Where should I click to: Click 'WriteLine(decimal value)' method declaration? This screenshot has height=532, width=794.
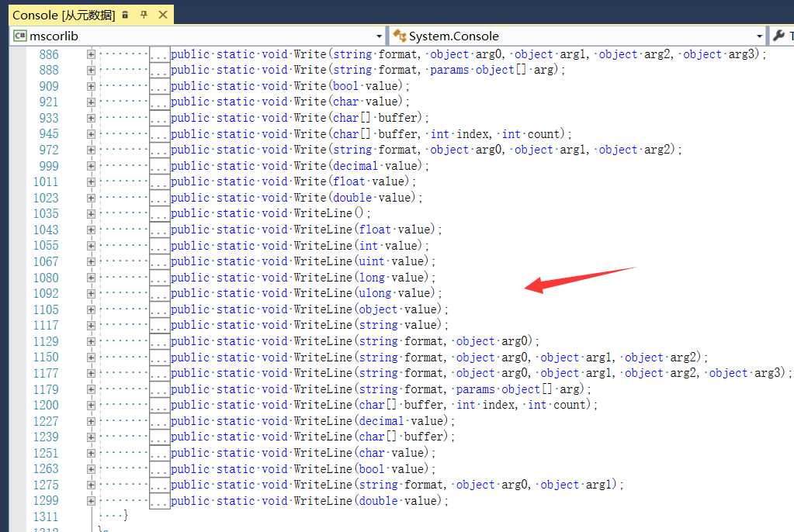(x=313, y=420)
